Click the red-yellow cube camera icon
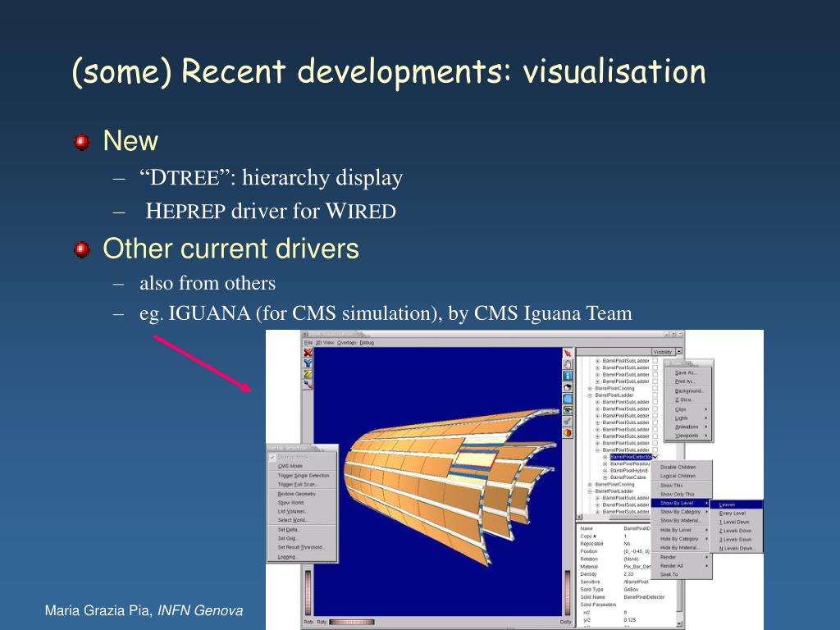 tap(568, 433)
